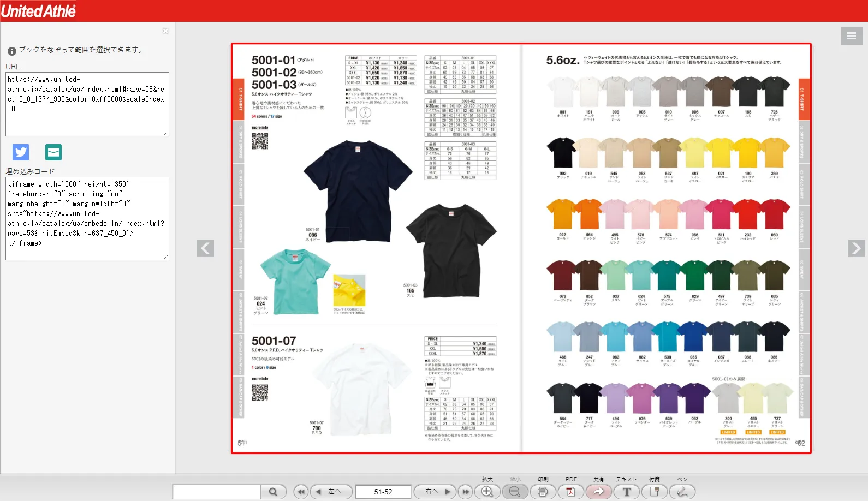The width and height of the screenshot is (868, 501).
Task: Click the 'more info' link under 5001-01
Action: [260, 128]
